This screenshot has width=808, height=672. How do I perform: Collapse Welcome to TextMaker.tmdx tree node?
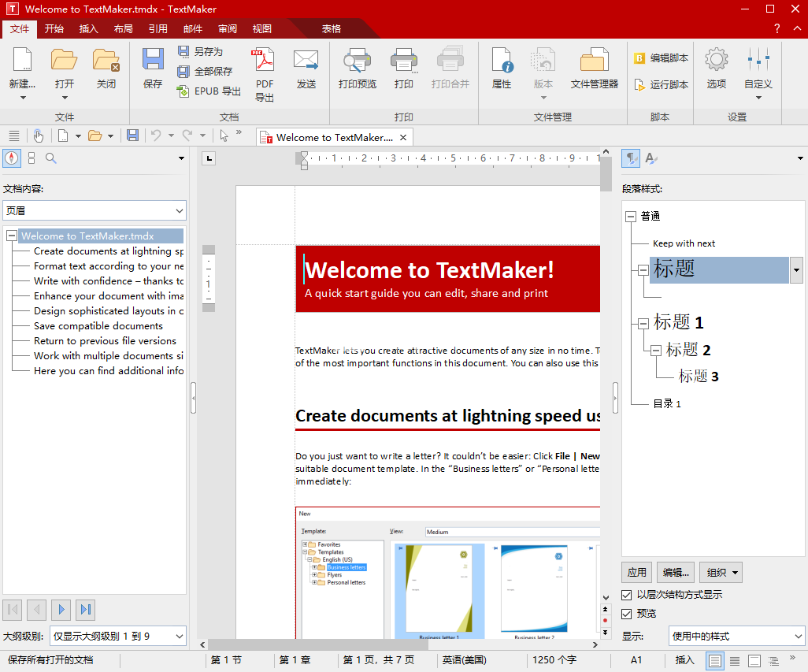pyautogui.click(x=11, y=236)
